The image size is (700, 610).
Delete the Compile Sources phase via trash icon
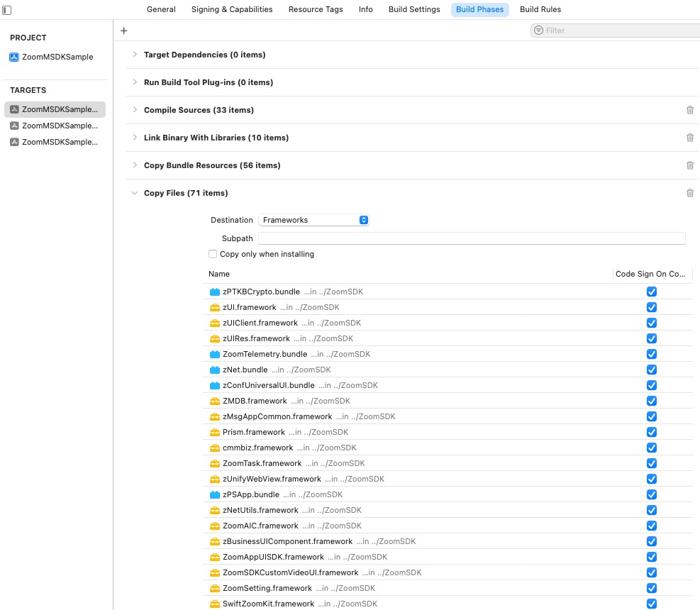pyautogui.click(x=690, y=110)
